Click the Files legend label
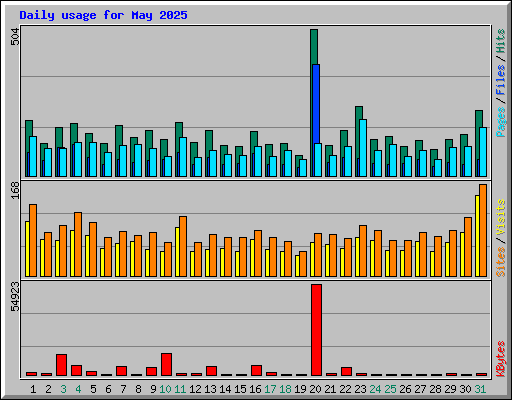The height and width of the screenshot is (400, 512). (x=501, y=79)
